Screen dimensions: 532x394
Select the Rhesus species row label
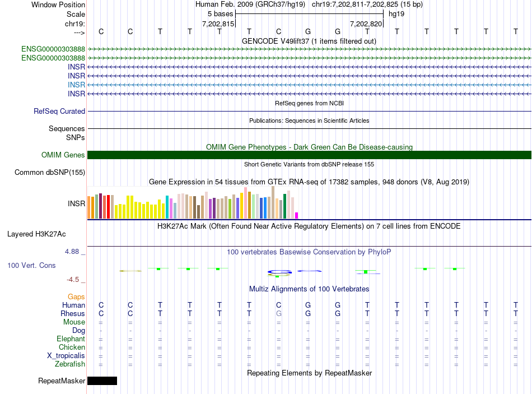[73, 313]
